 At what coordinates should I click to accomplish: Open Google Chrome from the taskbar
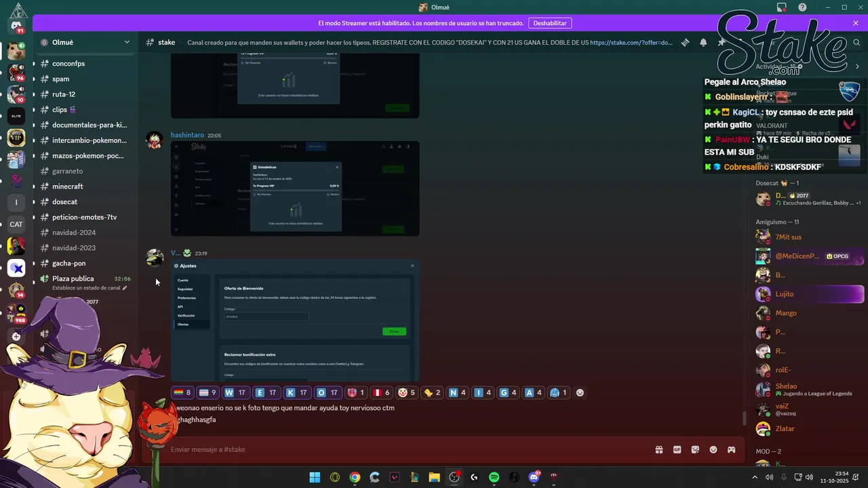355,477
